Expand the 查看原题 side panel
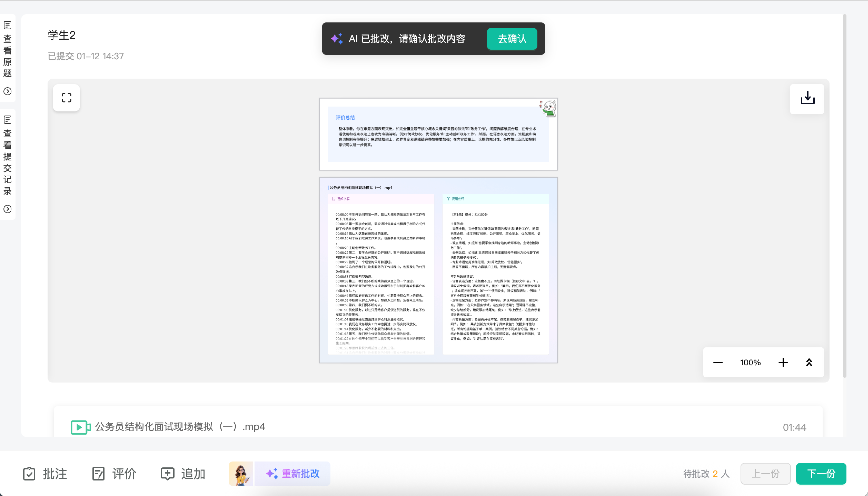 (x=8, y=91)
